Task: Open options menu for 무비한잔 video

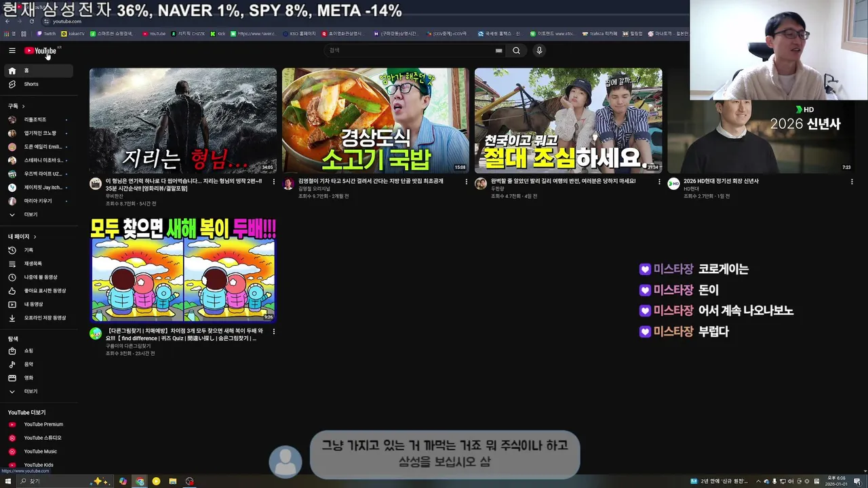Action: pyautogui.click(x=274, y=182)
